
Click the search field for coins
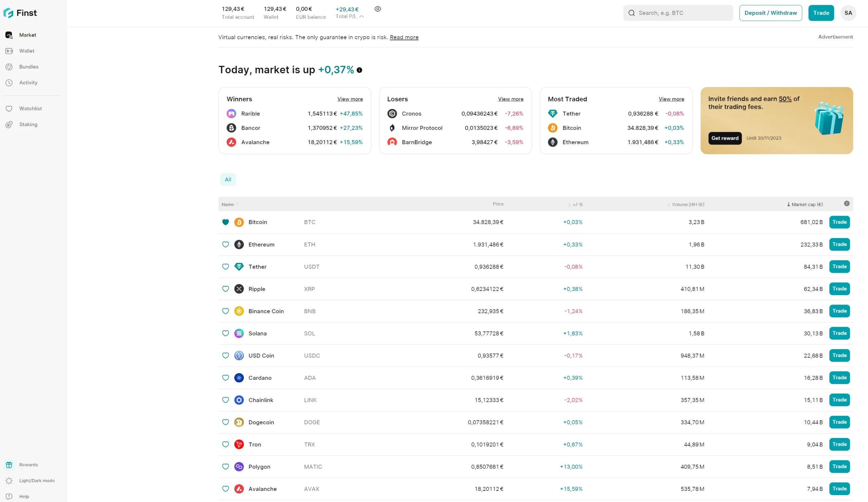pyautogui.click(x=678, y=13)
